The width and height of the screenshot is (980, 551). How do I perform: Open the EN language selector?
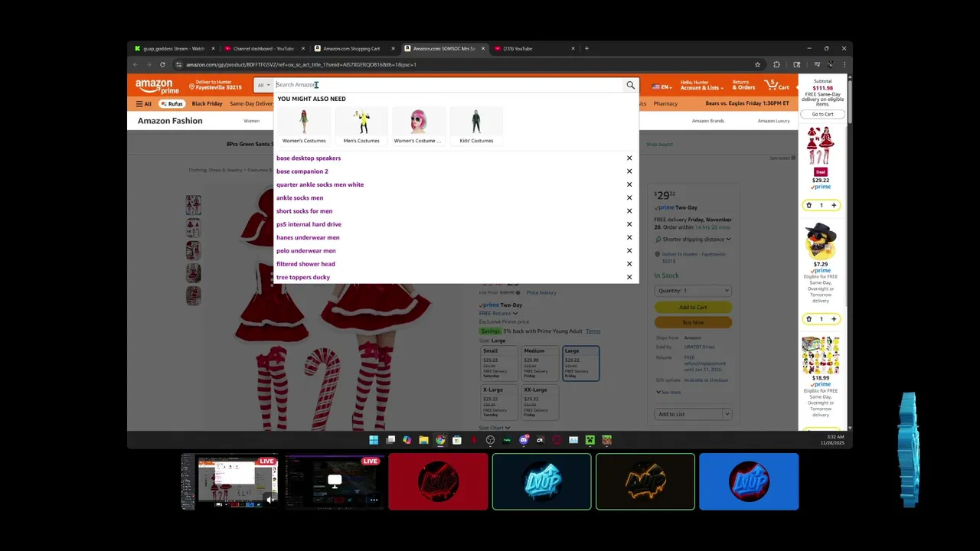[662, 86]
